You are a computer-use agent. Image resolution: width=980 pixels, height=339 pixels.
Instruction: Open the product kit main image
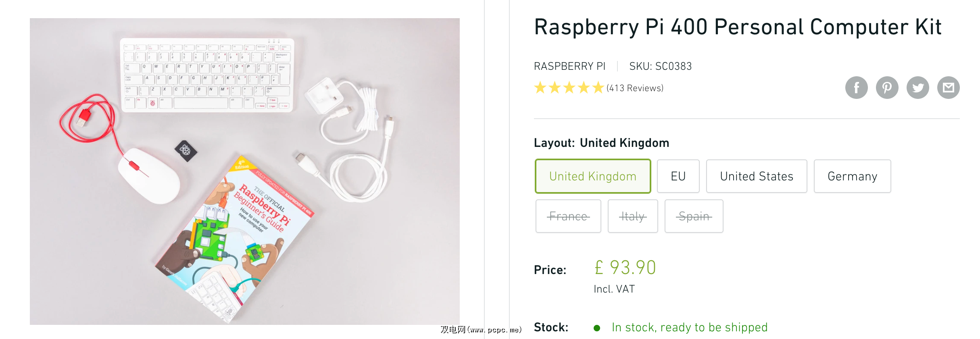244,171
